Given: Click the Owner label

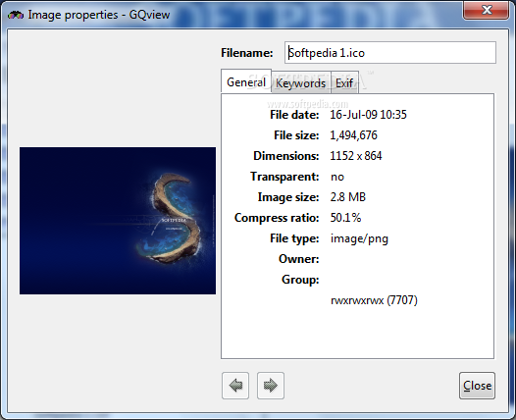Looking at the screenshot, I should point(299,259).
